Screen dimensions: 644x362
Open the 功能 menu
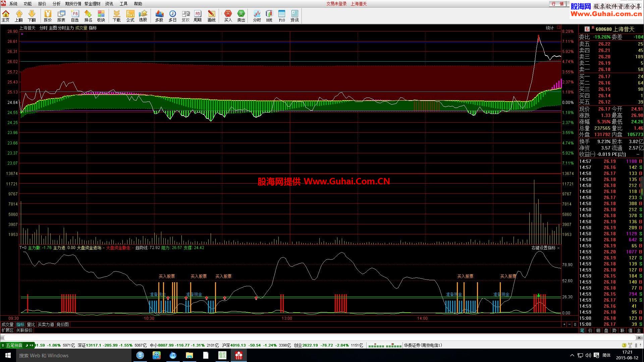[28, 4]
